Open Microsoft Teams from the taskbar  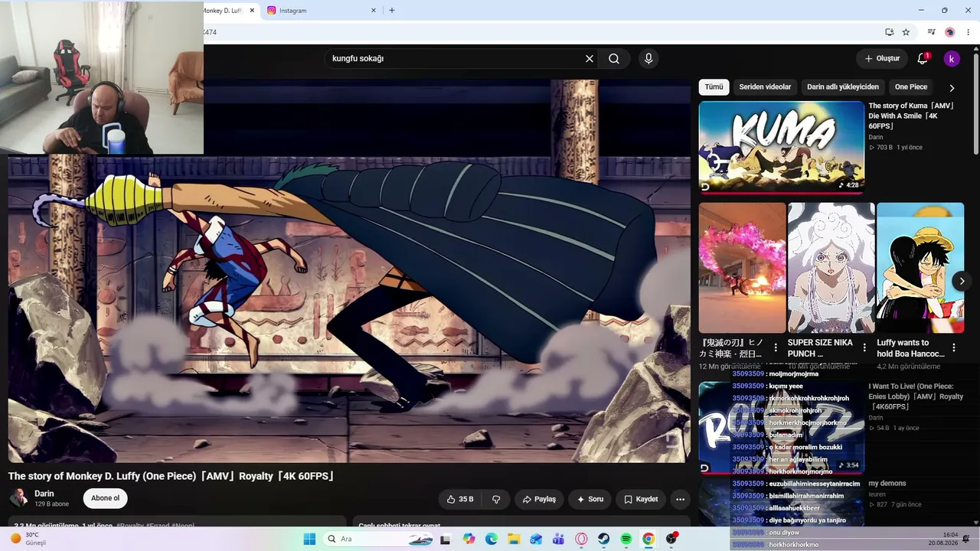point(559,539)
